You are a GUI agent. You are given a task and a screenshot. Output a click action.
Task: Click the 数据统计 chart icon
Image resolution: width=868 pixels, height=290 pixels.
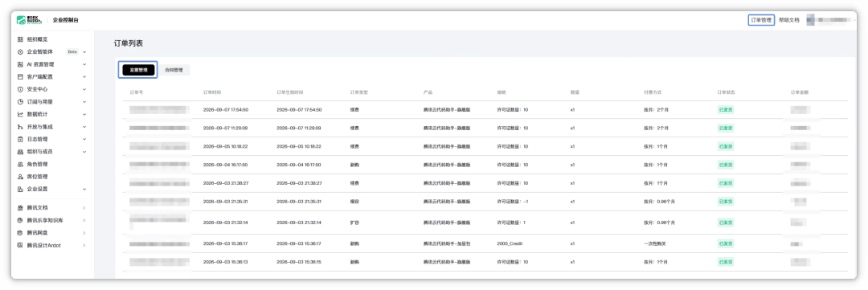tap(20, 115)
